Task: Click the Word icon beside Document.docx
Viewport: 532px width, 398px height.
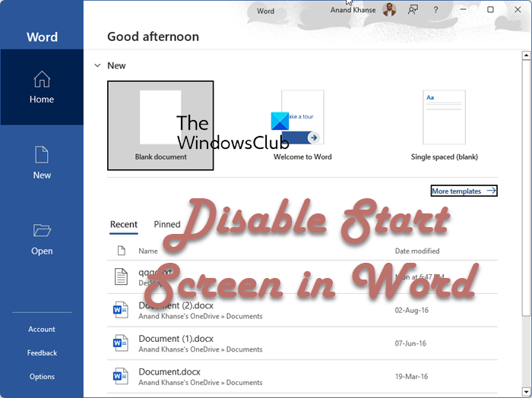Action: click(x=120, y=376)
